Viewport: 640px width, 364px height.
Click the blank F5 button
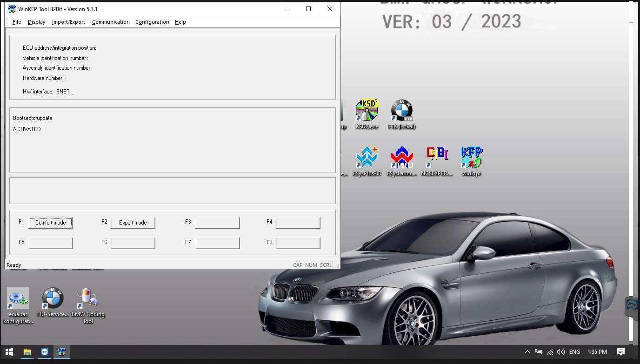click(x=51, y=243)
